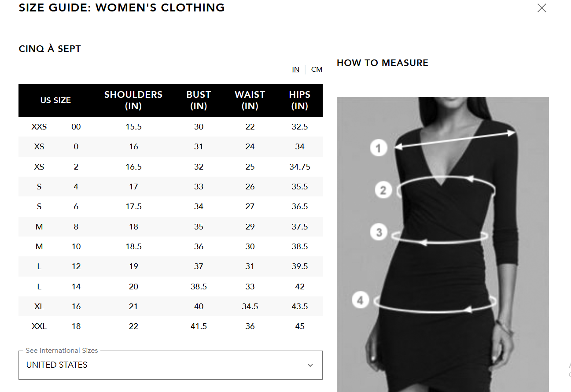Viewport: 571px width, 392px height.
Task: Select the XXS size 00 row label
Action: [39, 127]
